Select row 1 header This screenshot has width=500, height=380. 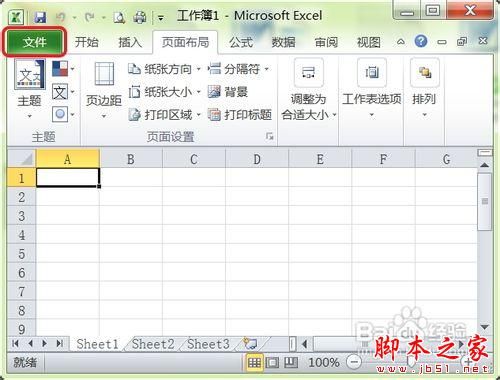[x=21, y=178]
